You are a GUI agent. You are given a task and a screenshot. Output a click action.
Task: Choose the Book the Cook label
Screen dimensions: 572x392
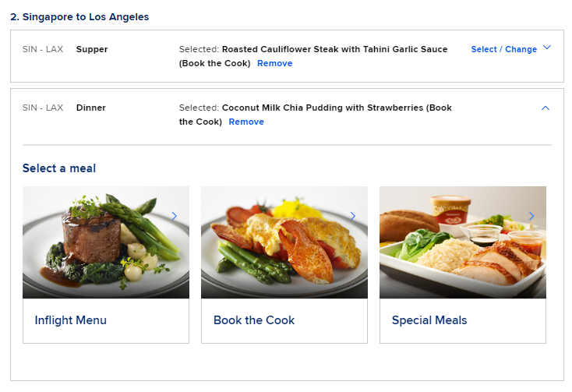tap(254, 320)
